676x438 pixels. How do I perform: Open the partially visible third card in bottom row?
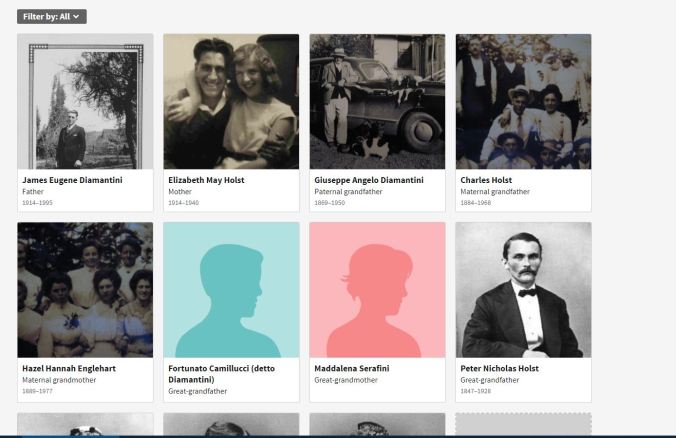377,425
